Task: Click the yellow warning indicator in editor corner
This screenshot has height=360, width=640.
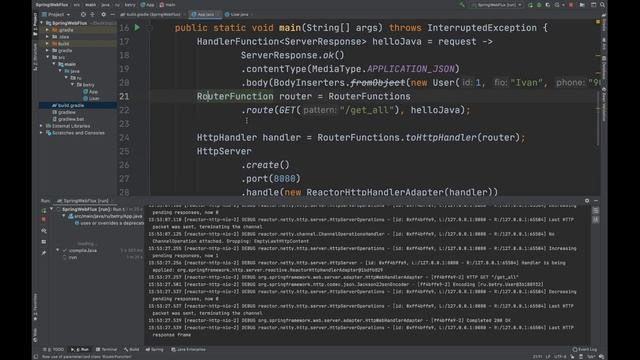Action: [598, 21]
